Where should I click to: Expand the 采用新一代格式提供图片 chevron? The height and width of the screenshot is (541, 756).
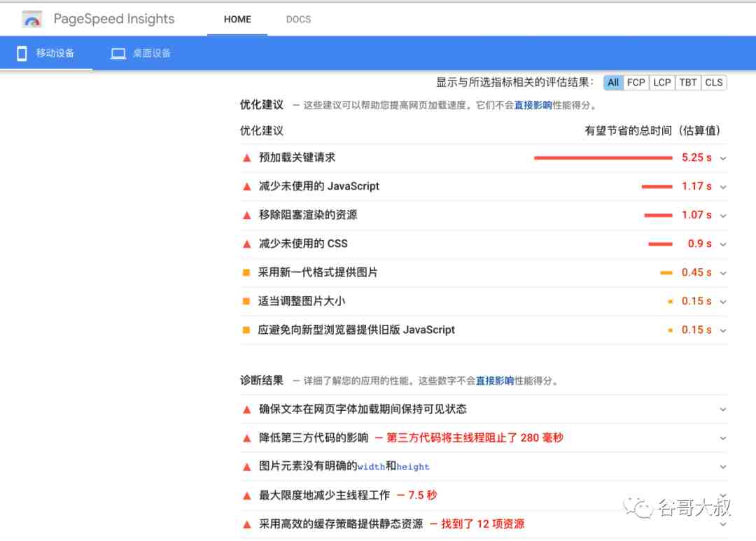(722, 273)
